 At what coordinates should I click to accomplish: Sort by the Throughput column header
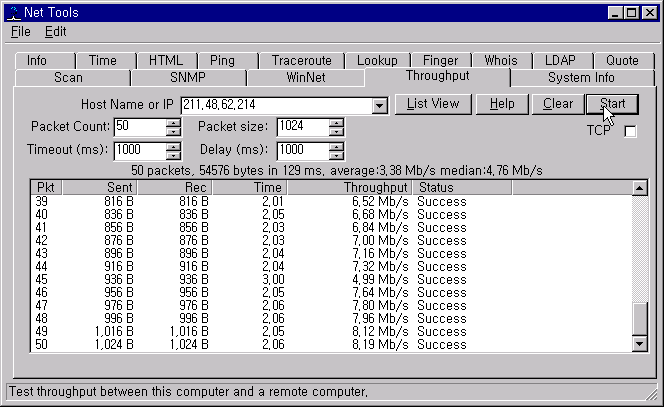pyautogui.click(x=350, y=188)
